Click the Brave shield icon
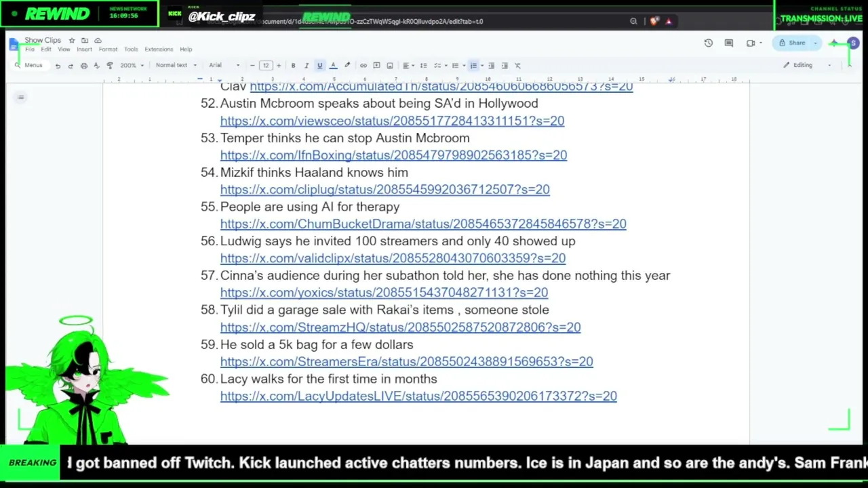This screenshot has width=868, height=488. pos(654,22)
